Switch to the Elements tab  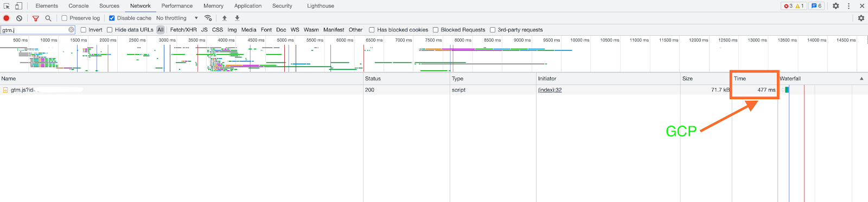click(47, 6)
